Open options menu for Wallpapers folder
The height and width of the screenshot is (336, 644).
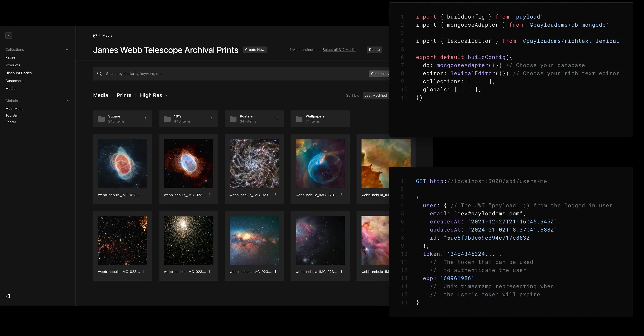(x=343, y=119)
